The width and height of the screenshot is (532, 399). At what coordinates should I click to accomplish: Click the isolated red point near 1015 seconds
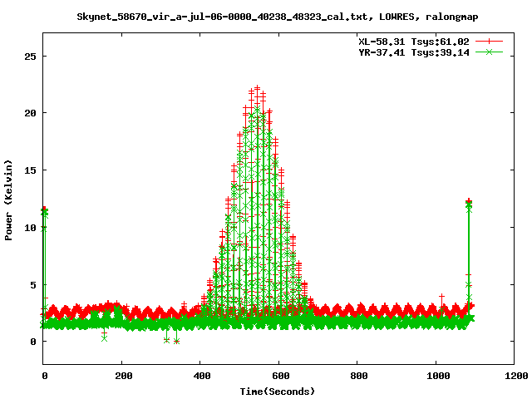441,297
